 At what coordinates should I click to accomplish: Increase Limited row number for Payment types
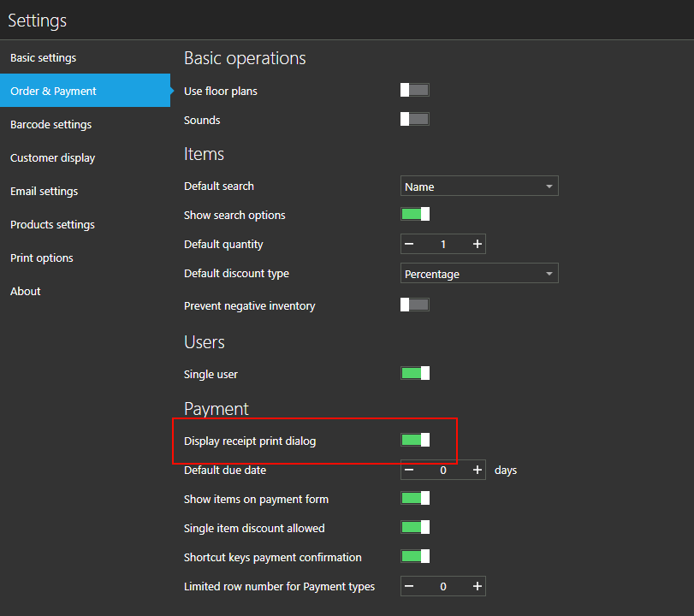coord(477,587)
